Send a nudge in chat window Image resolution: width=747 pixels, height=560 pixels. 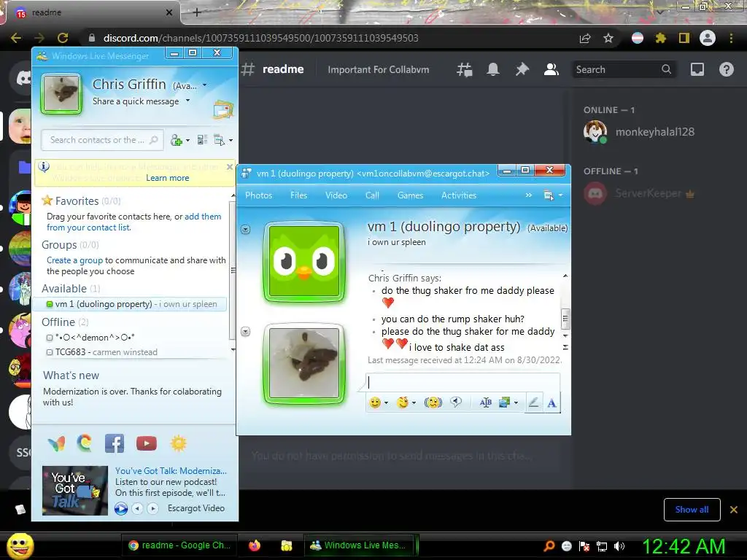coord(433,402)
